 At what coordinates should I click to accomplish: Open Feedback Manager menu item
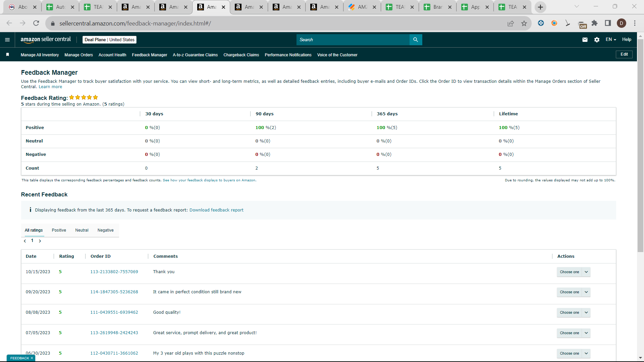[149, 55]
